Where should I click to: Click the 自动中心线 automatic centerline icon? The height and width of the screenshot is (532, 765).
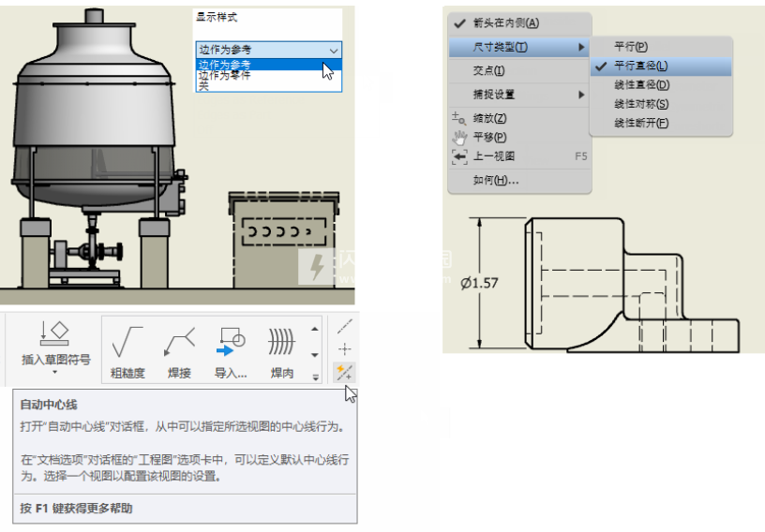click(x=344, y=373)
